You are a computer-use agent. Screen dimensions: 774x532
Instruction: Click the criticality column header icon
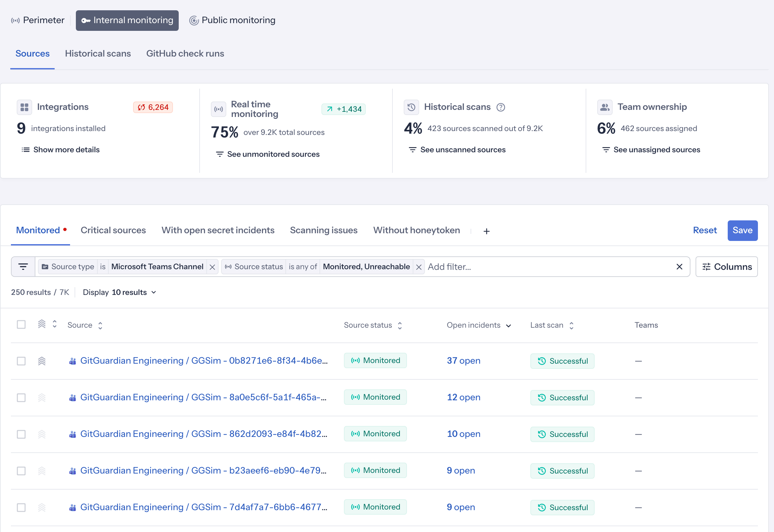point(42,324)
